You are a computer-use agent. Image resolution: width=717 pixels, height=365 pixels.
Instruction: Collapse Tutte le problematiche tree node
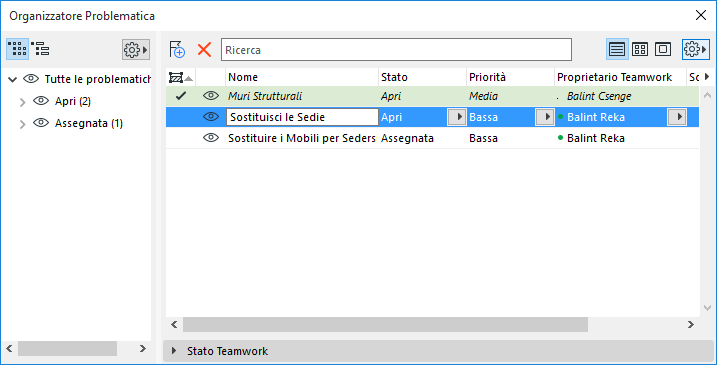tap(13, 80)
